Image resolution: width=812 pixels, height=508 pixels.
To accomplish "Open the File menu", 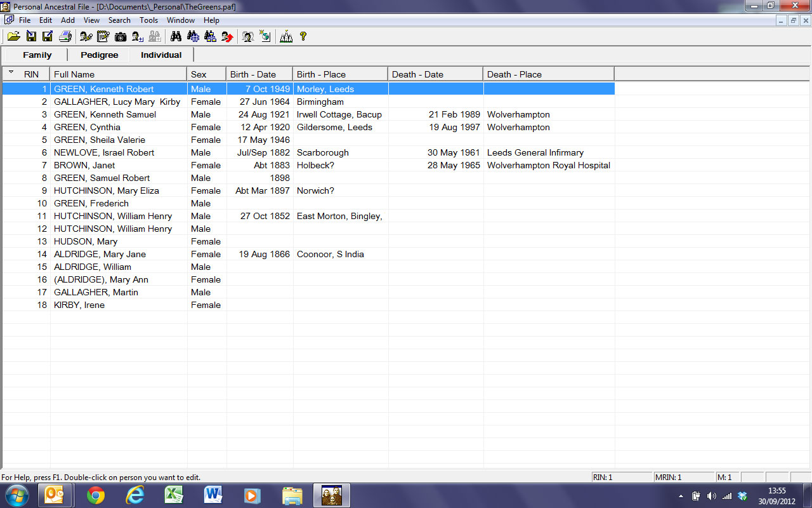I will tap(25, 20).
